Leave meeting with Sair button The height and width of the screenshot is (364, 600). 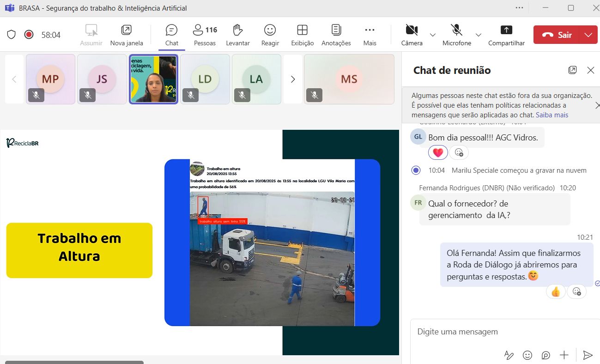point(557,35)
